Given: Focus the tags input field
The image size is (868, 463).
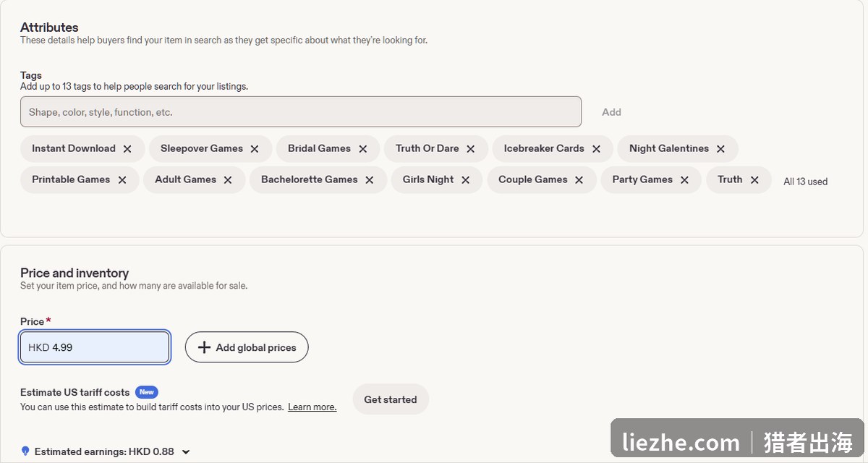Looking at the screenshot, I should click(301, 112).
